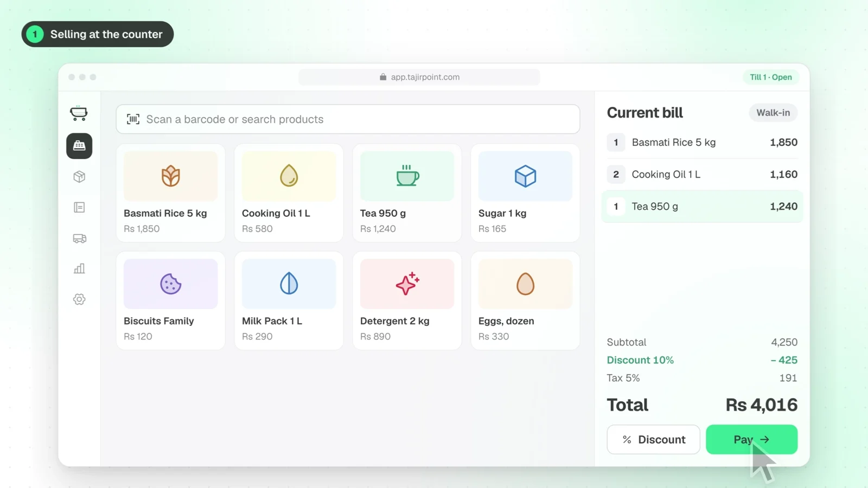Select the Tea 950 g bill line
The width and height of the screenshot is (868, 488).
[702, 207]
